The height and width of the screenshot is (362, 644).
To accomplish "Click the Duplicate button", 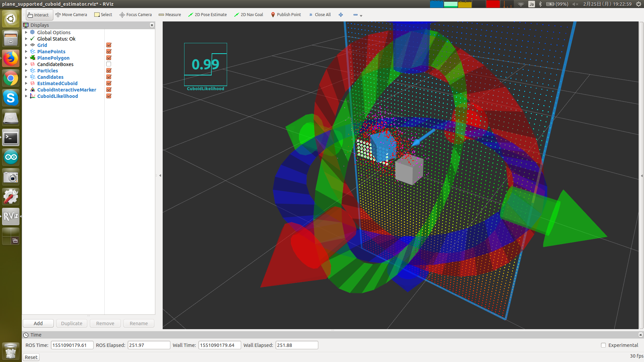I will coord(72,323).
